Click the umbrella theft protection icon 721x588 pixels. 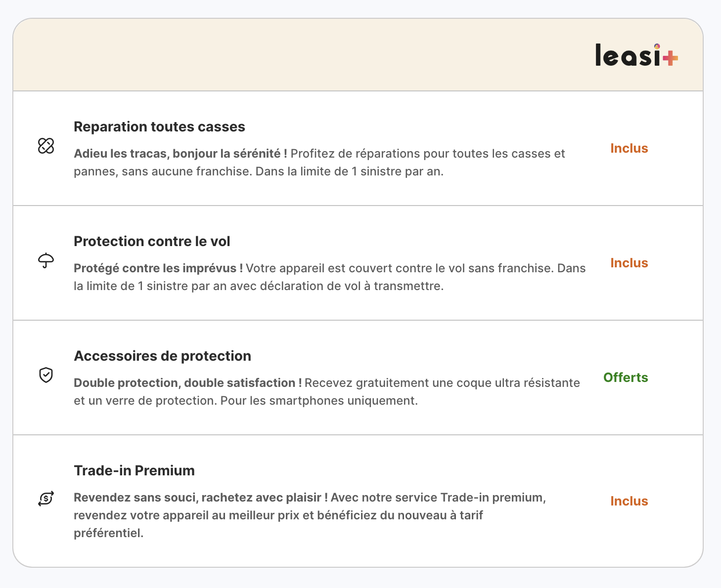coord(46,260)
